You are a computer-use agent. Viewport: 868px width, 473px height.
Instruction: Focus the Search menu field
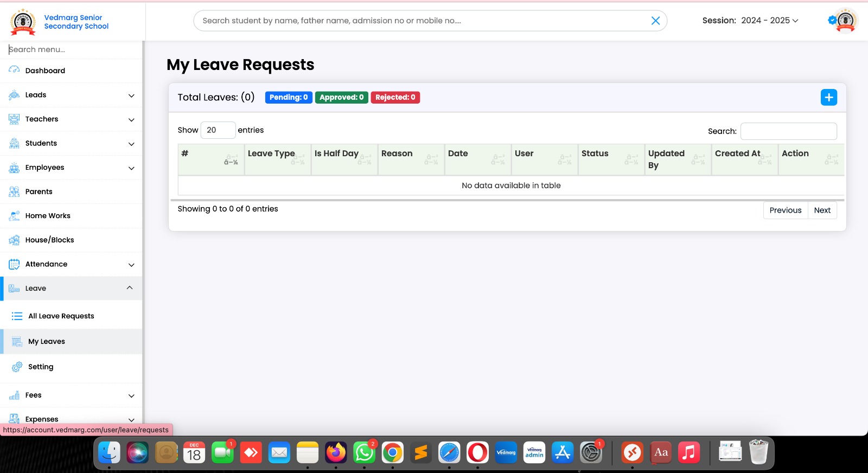71,49
